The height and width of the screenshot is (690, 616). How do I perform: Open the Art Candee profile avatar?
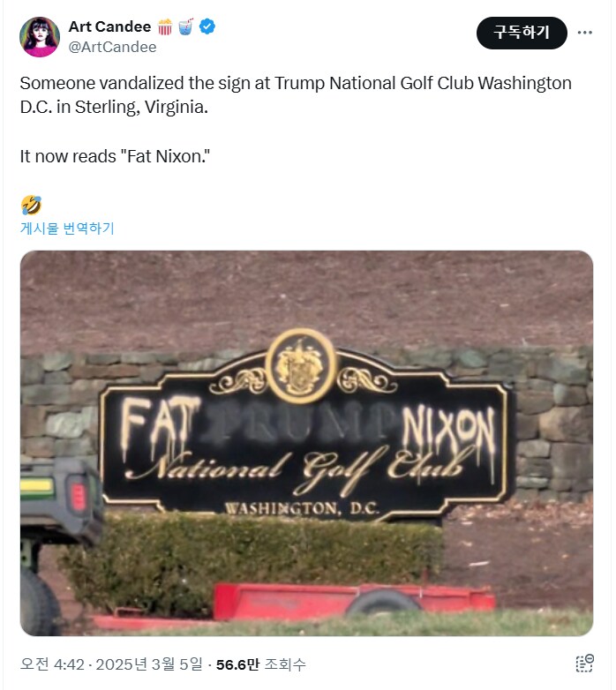40,37
